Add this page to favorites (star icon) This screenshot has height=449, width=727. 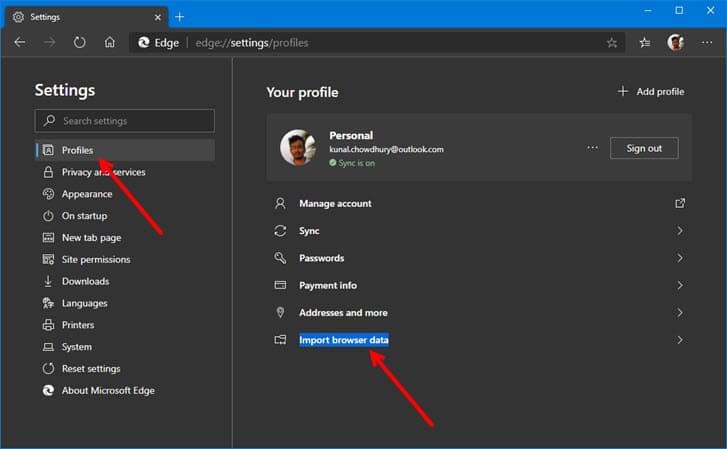(x=612, y=43)
